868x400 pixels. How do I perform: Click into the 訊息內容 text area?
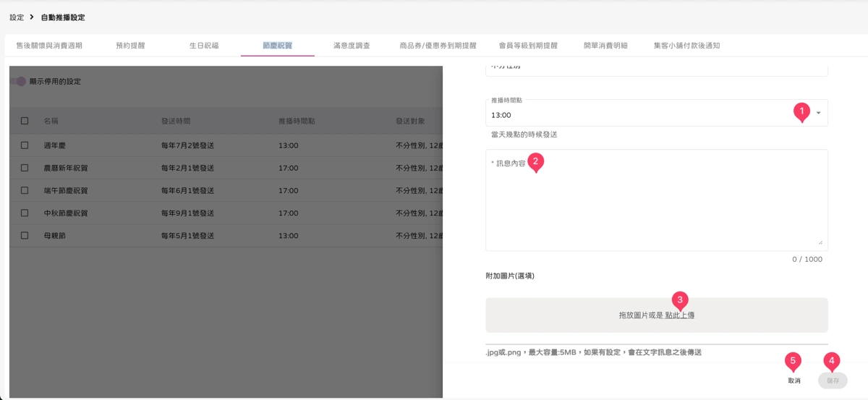point(657,200)
